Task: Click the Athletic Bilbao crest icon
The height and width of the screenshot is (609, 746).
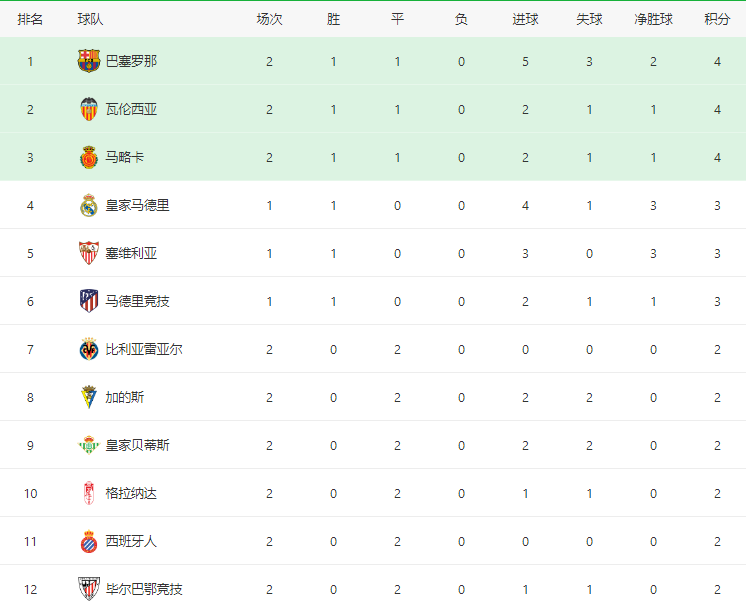Action: click(x=89, y=589)
